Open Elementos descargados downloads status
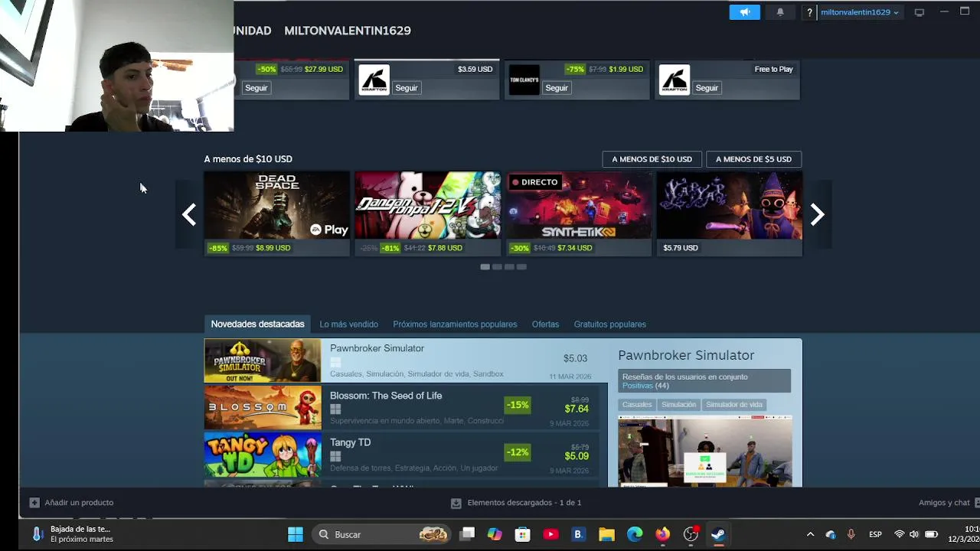 (516, 503)
